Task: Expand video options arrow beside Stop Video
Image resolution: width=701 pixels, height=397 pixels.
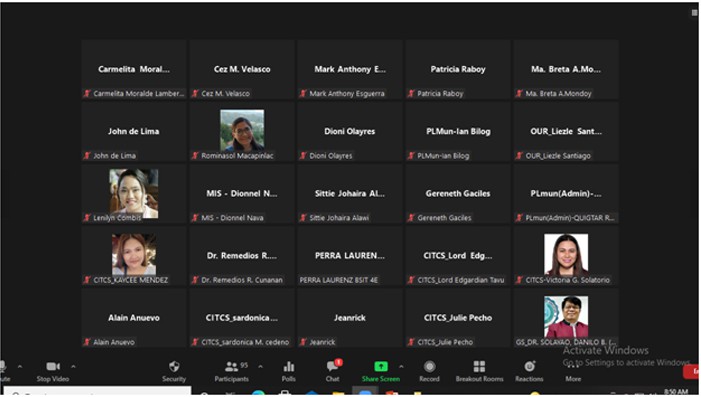Action: 73,367
